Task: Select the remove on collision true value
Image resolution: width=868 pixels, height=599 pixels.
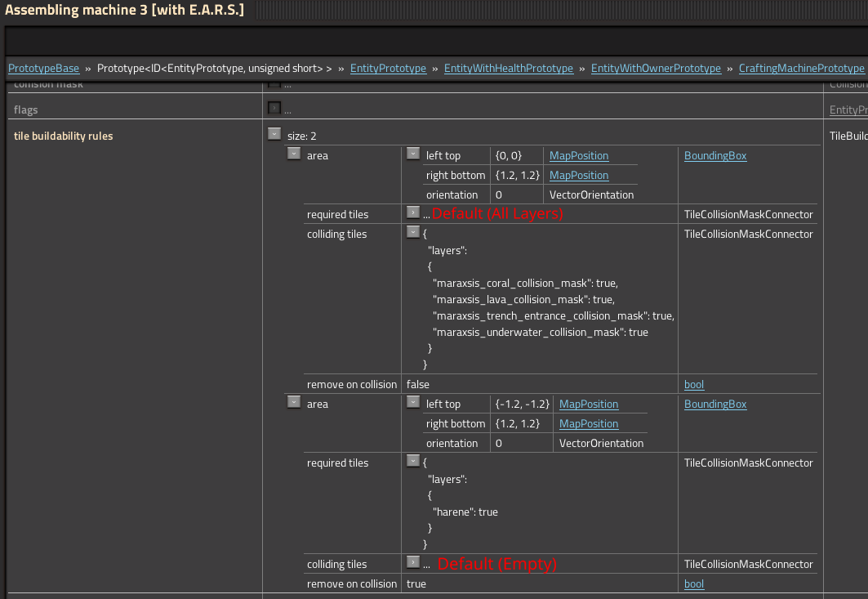Action: [416, 584]
